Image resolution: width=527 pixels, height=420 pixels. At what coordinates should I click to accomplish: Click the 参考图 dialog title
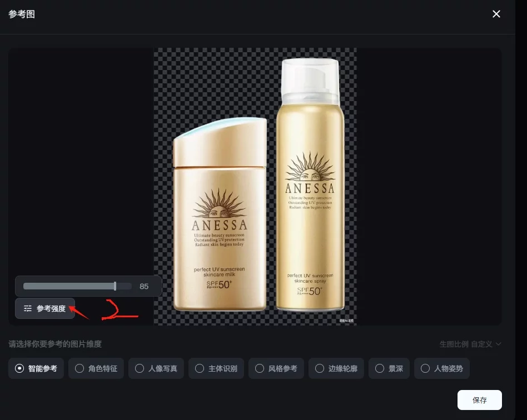22,14
